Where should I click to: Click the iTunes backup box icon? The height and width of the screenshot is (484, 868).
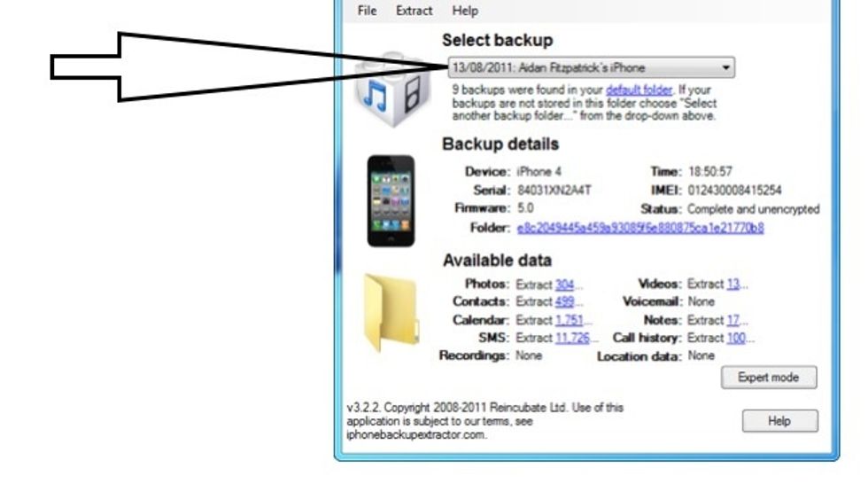click(x=392, y=90)
